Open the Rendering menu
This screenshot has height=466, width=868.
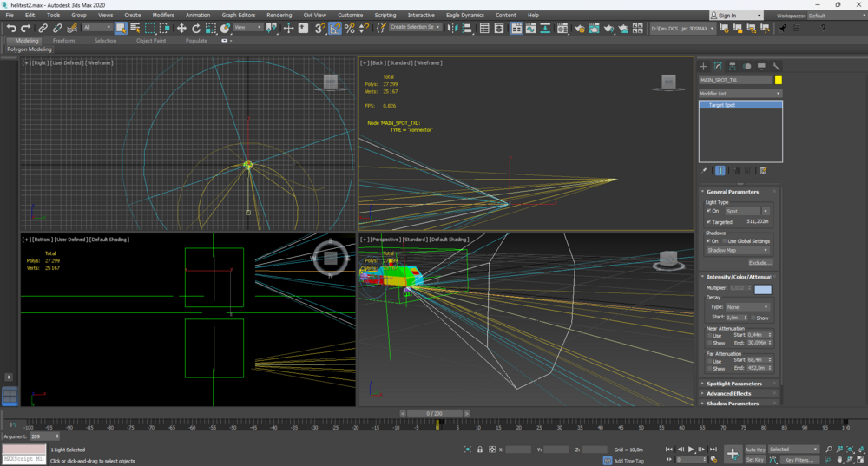point(279,15)
